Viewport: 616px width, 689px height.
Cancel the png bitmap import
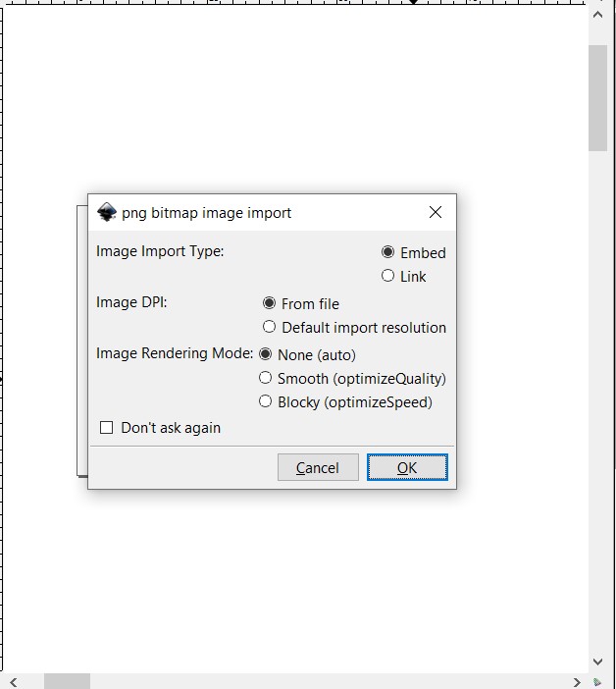click(318, 467)
